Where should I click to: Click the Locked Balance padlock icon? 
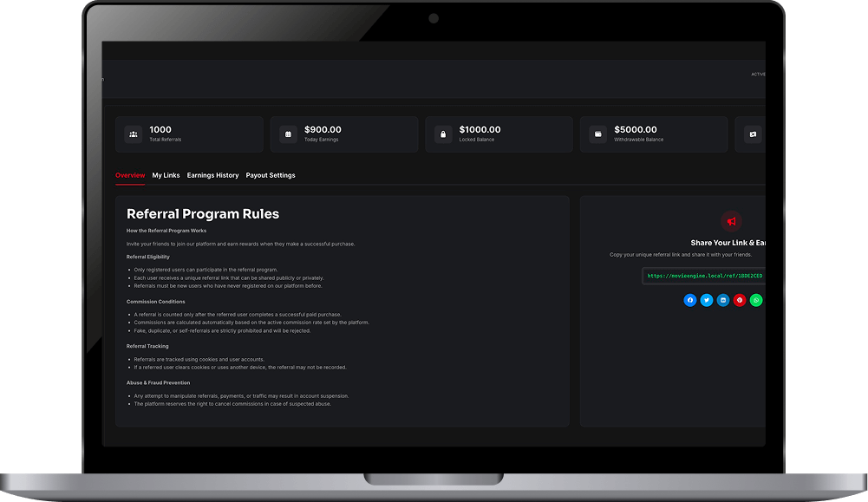[442, 134]
